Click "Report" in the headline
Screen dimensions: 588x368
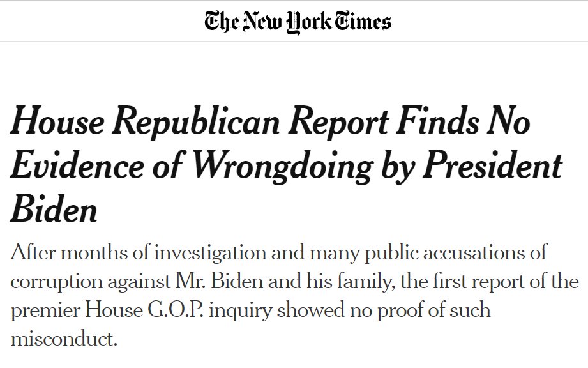tap(339, 122)
